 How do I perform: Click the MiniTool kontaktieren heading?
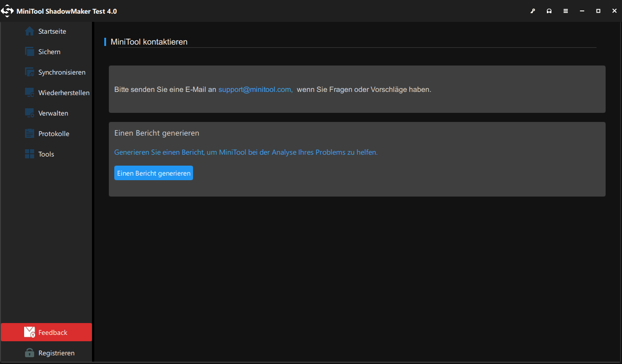click(x=149, y=42)
